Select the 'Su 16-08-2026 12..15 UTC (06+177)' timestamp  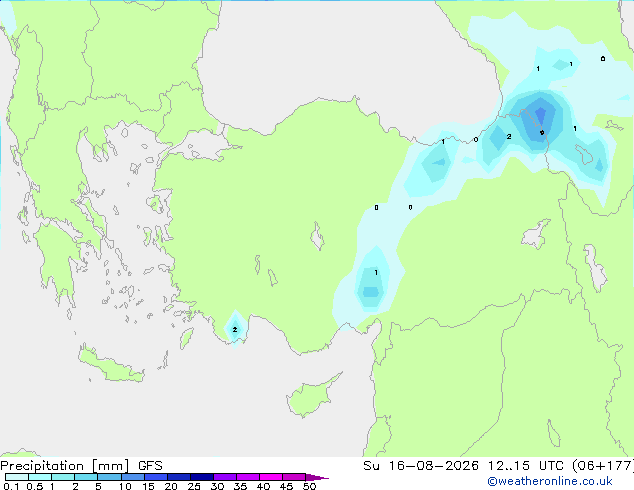(x=498, y=466)
